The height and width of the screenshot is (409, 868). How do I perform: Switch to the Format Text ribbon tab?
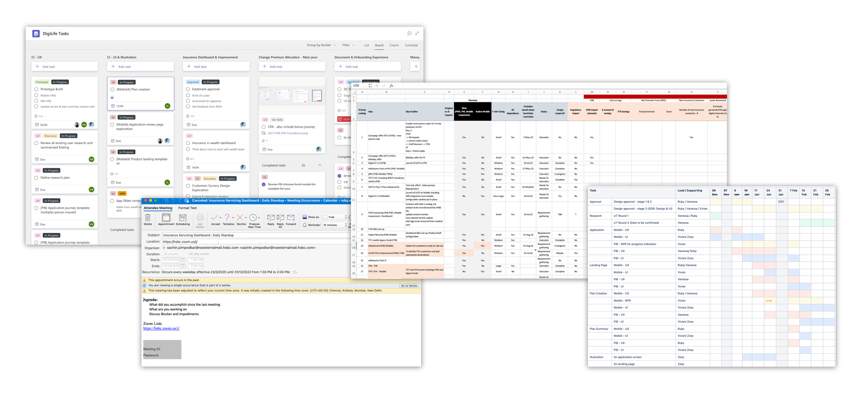coord(187,208)
